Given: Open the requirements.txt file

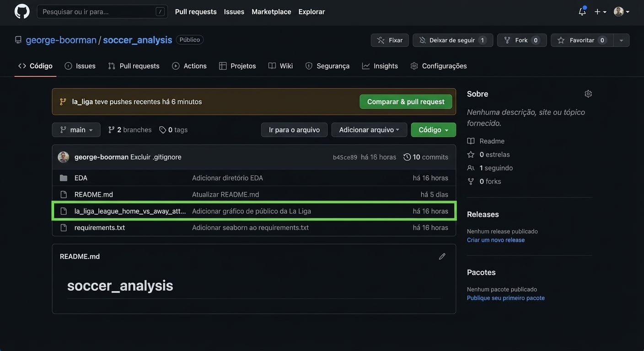Looking at the screenshot, I should point(100,228).
